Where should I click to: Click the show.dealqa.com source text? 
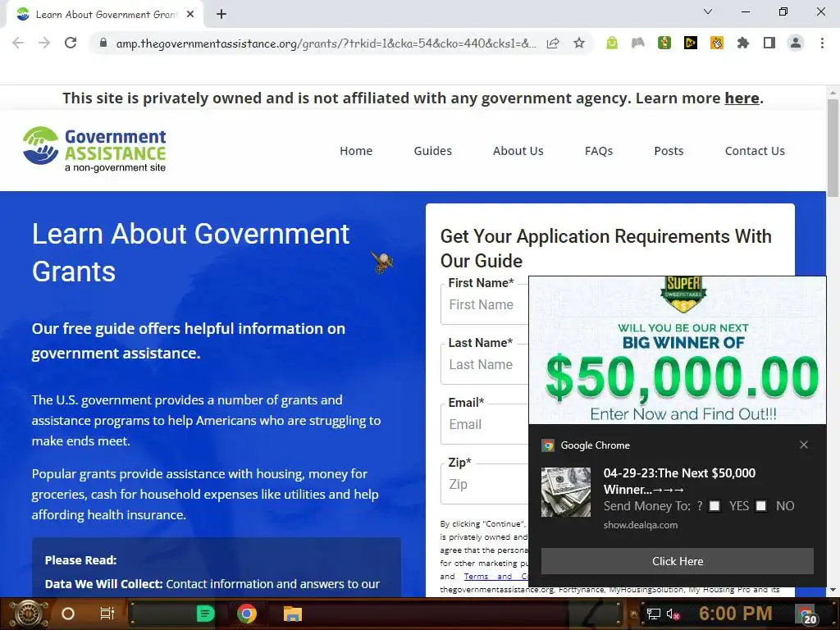pos(640,525)
